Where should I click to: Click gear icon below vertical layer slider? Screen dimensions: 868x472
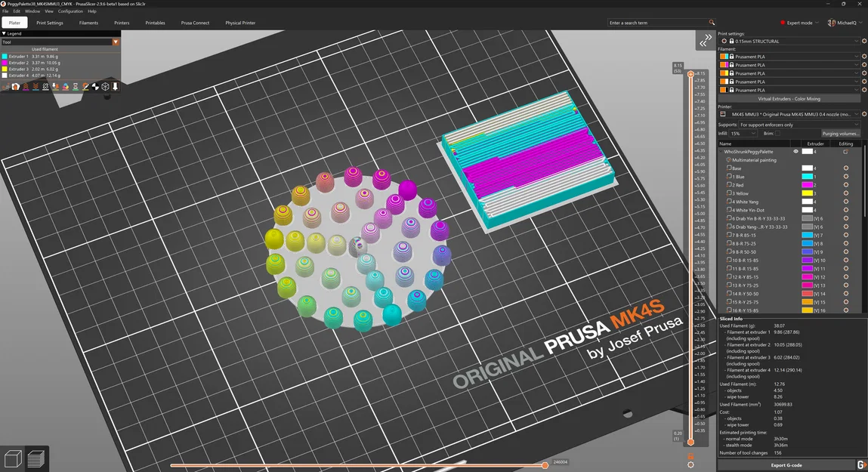click(x=690, y=464)
